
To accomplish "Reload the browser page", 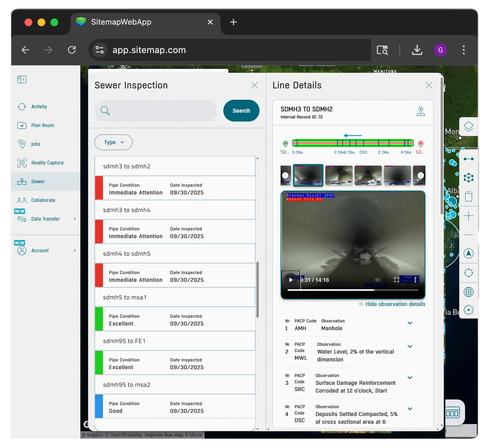I will [72, 50].
